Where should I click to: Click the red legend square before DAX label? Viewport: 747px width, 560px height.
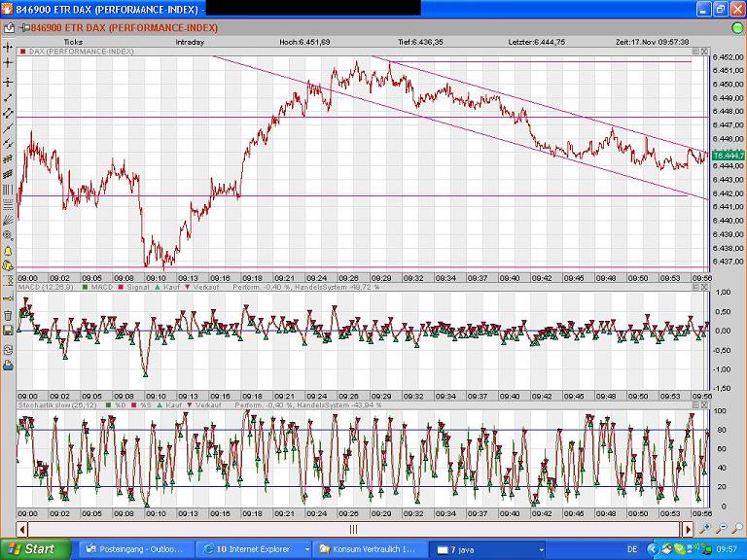coord(22,51)
